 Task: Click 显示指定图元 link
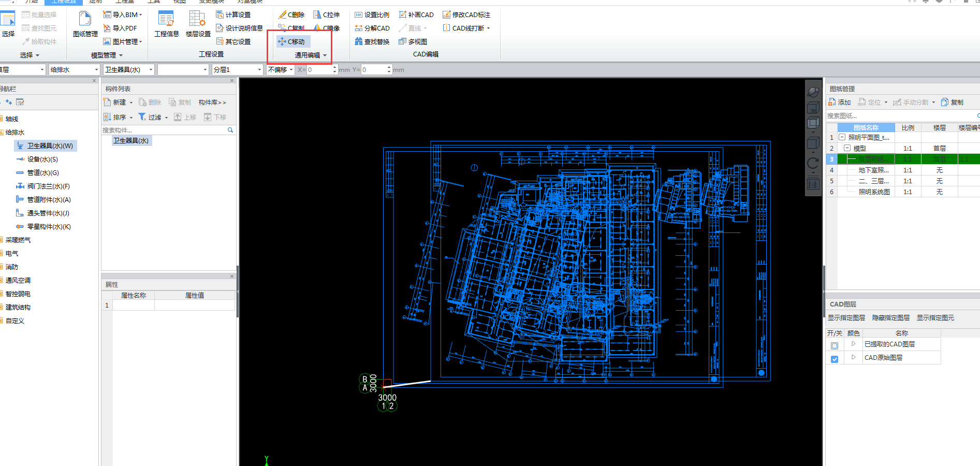(935, 318)
